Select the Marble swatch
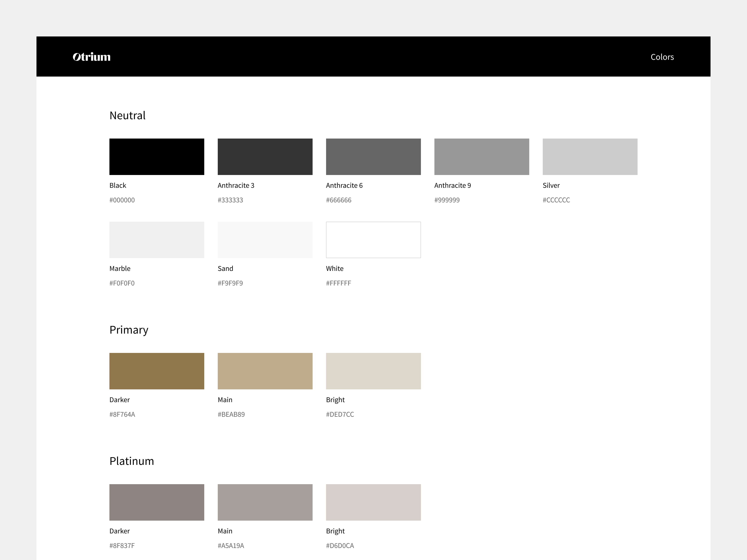The image size is (747, 560). click(157, 240)
